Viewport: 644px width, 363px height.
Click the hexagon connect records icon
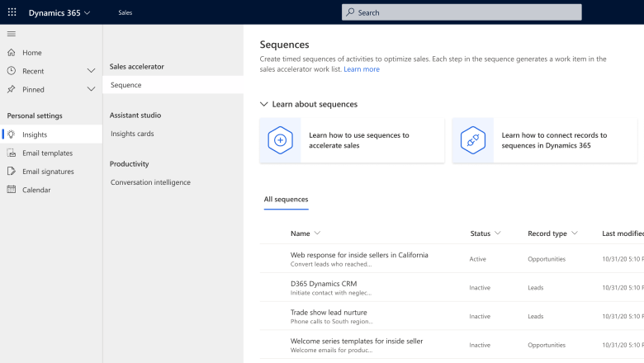(473, 140)
